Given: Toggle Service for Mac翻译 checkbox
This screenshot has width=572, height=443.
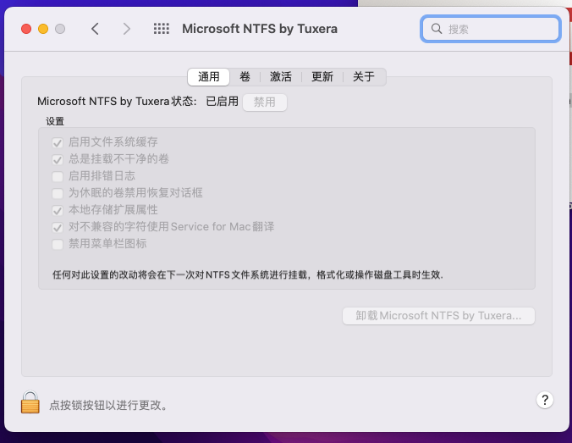Looking at the screenshot, I should coord(57,227).
